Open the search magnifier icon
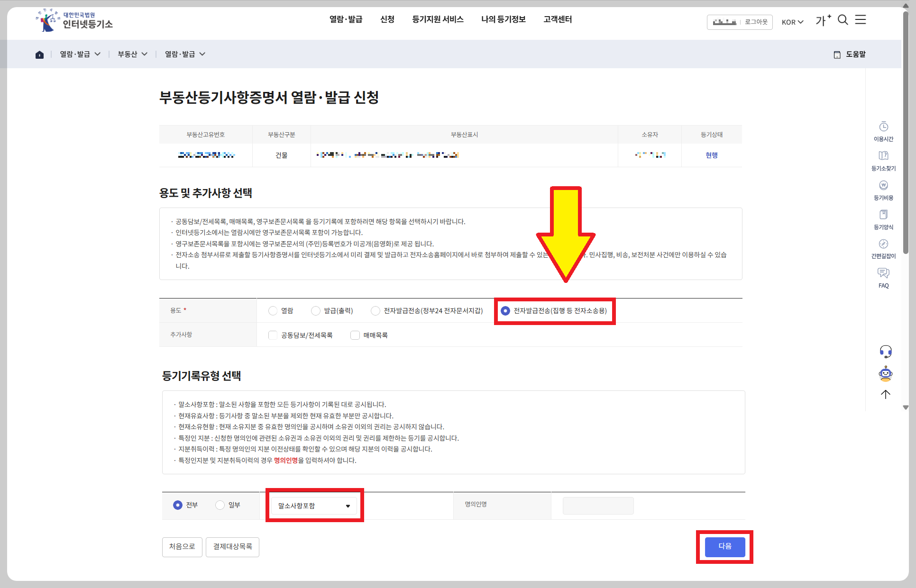916x588 pixels. (x=843, y=20)
